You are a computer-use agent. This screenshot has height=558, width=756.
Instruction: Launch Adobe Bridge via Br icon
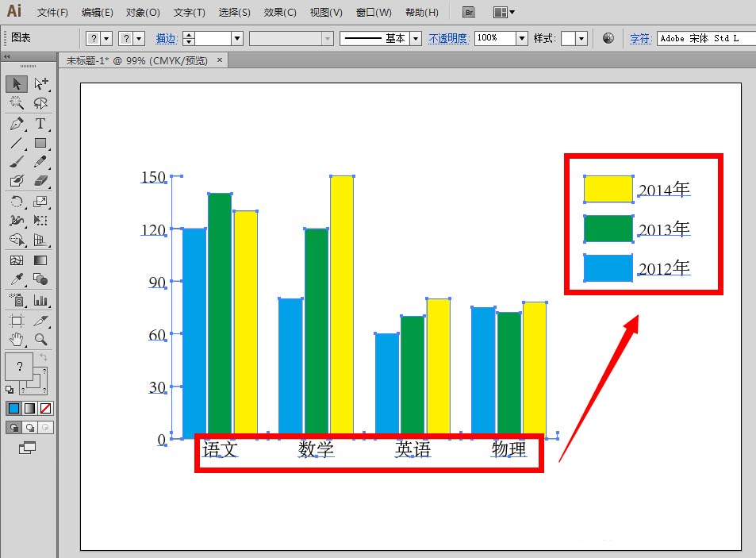point(469,13)
